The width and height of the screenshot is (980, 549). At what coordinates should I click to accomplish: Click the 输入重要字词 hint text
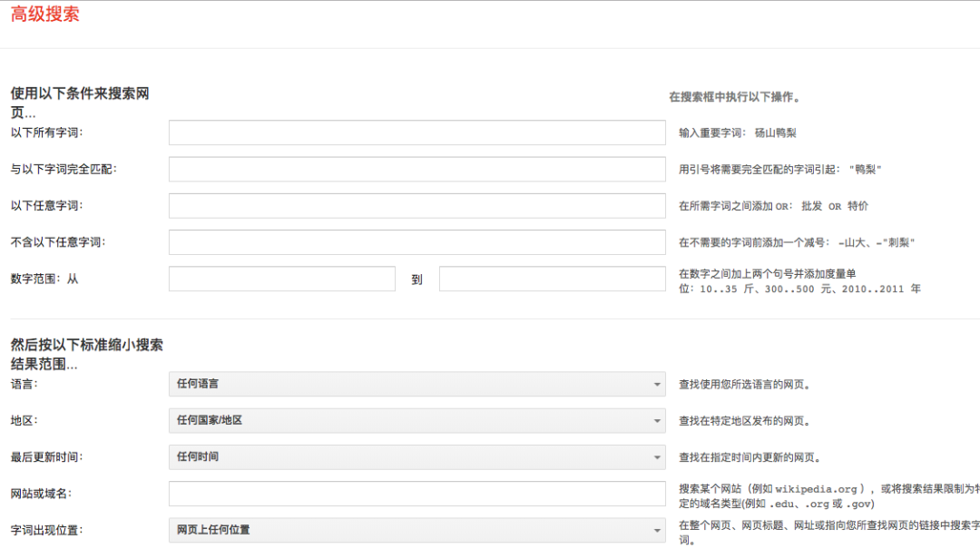[x=738, y=132]
